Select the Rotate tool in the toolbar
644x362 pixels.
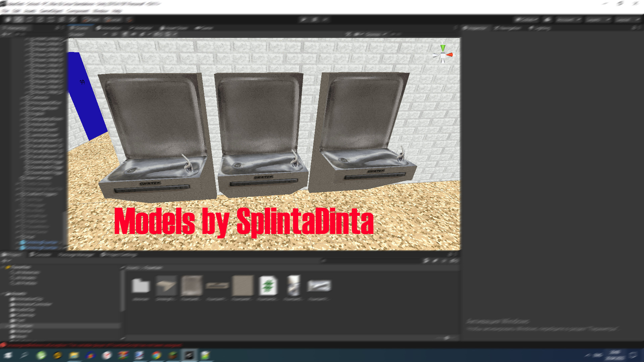point(28,19)
